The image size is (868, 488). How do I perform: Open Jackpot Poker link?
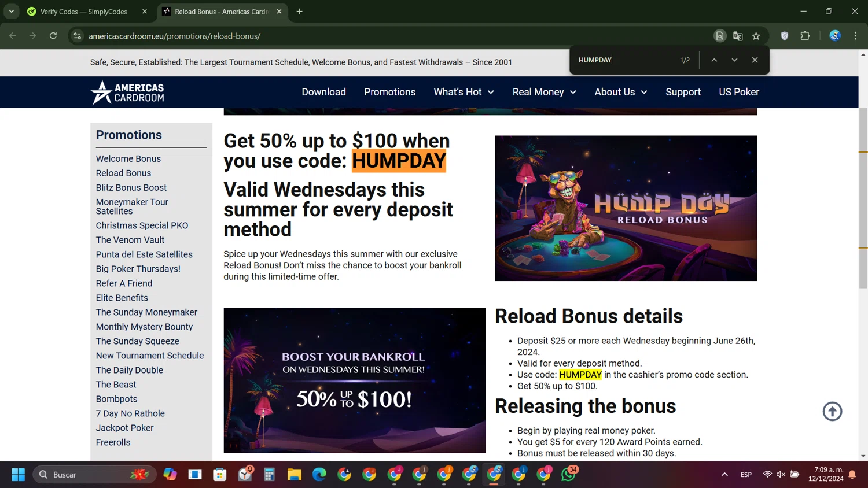point(125,428)
